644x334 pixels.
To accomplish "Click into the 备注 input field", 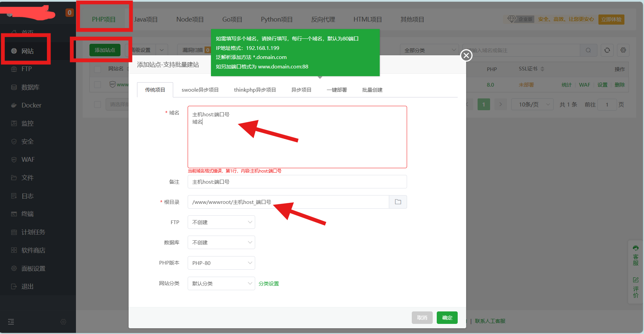I will 297,182.
